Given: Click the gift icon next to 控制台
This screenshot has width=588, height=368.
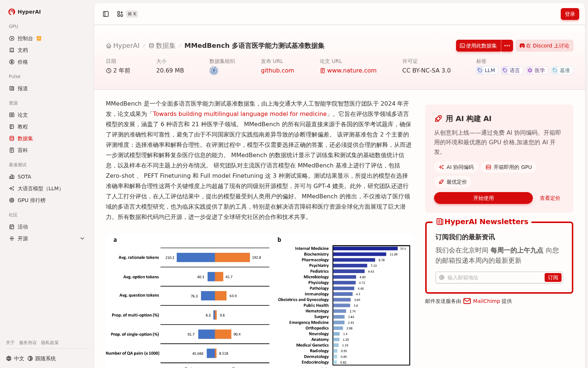Looking at the screenshot, I should tap(39, 38).
